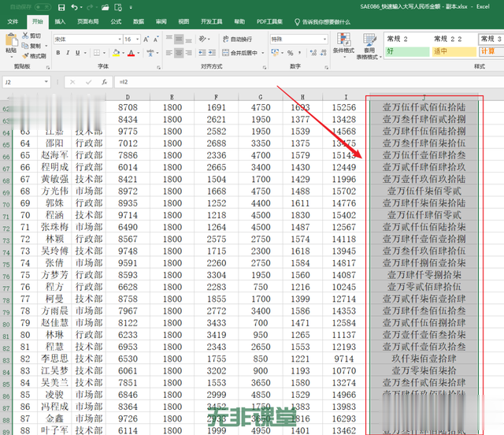504x435 pixels.
Task: Switch to the Insert tab
Action: click(x=60, y=21)
